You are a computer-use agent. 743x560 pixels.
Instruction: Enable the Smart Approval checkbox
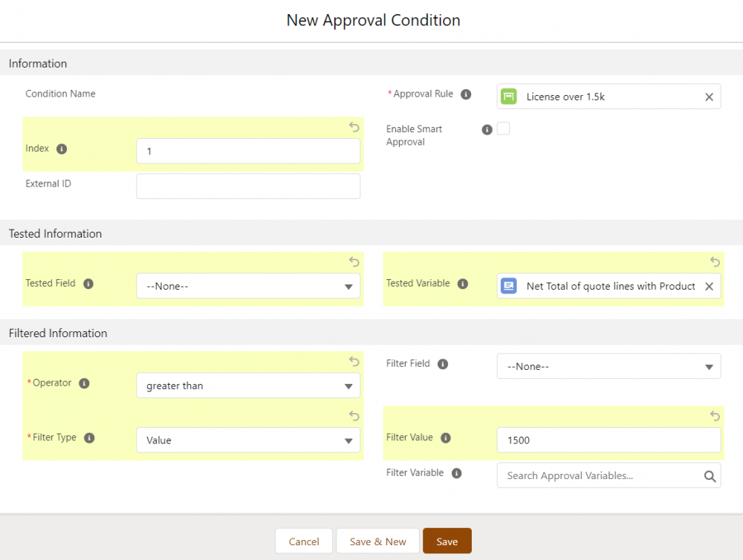click(503, 128)
